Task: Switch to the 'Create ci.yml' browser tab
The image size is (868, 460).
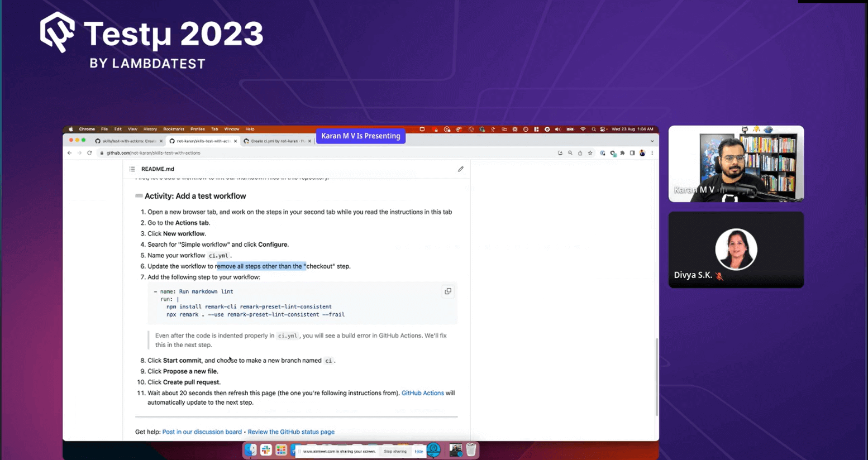Action: [274, 141]
